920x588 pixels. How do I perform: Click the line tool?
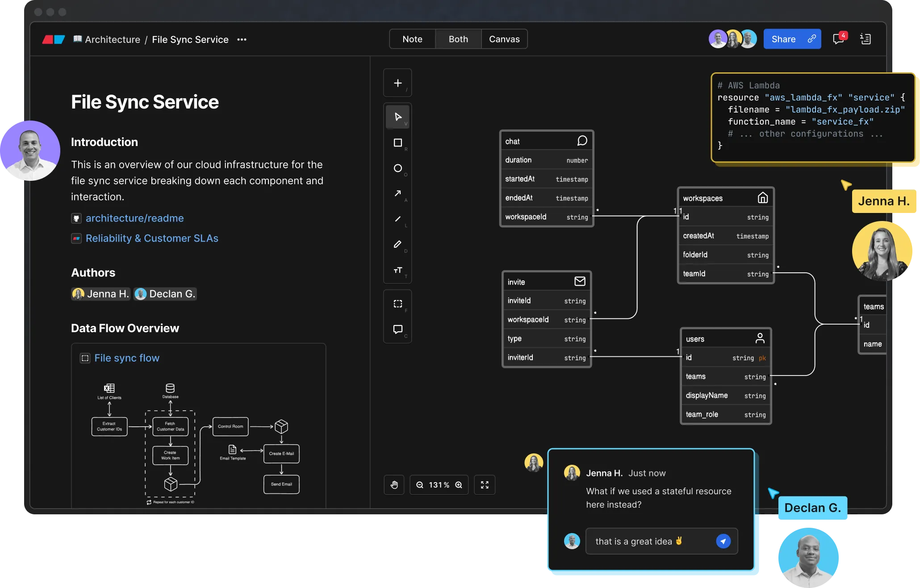tap(397, 219)
